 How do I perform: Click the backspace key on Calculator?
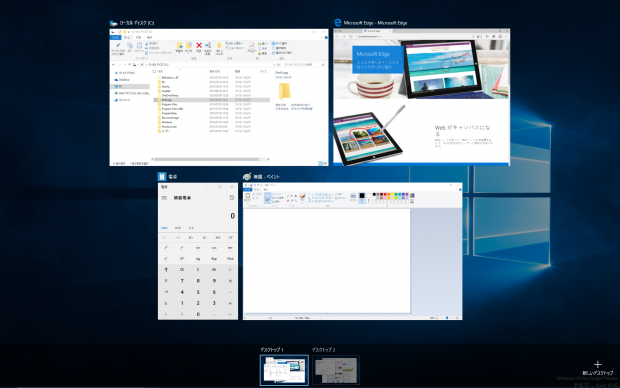214,270
